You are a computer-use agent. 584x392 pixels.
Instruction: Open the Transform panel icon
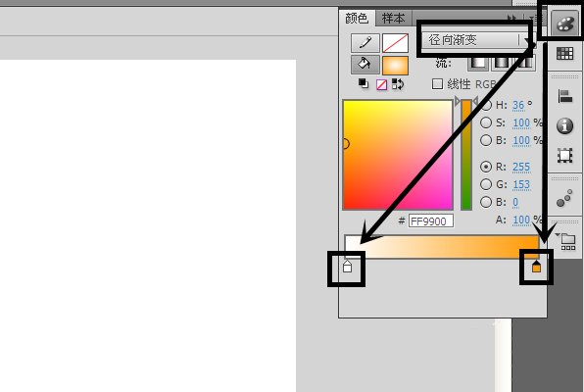564,156
